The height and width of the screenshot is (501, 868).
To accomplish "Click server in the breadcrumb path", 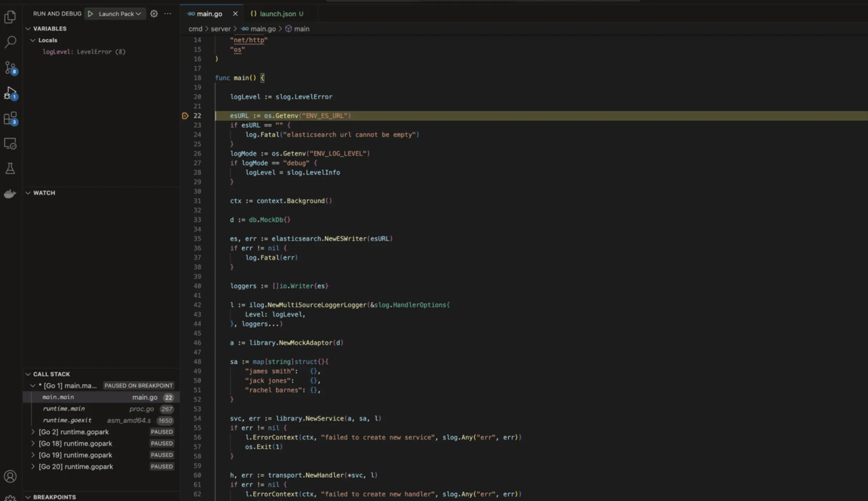I will tap(221, 29).
